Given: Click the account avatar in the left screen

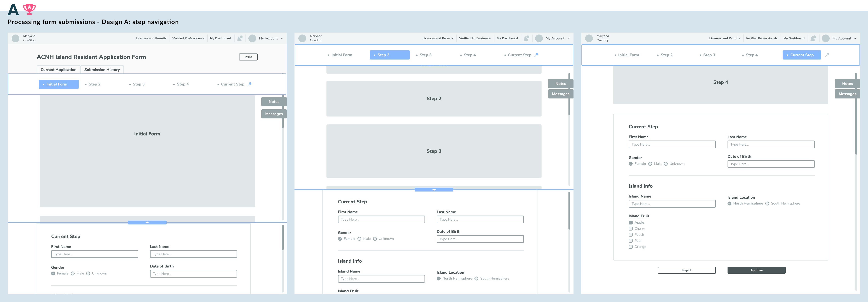Looking at the screenshot, I should [252, 38].
